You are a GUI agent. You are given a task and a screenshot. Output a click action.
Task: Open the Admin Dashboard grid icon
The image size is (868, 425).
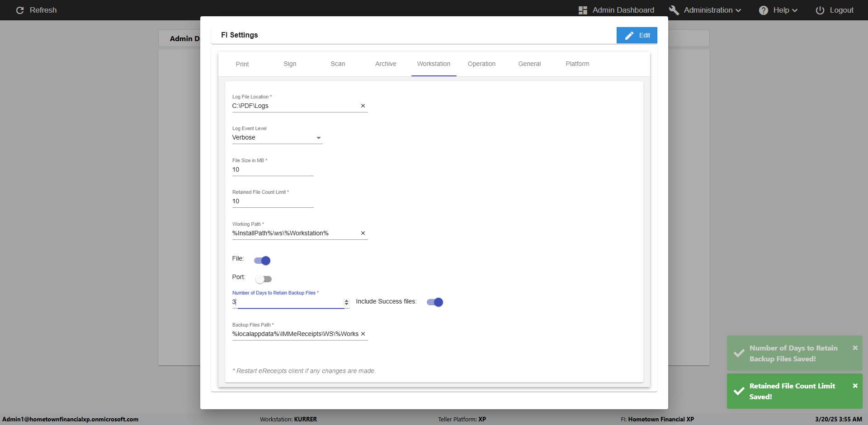point(583,10)
